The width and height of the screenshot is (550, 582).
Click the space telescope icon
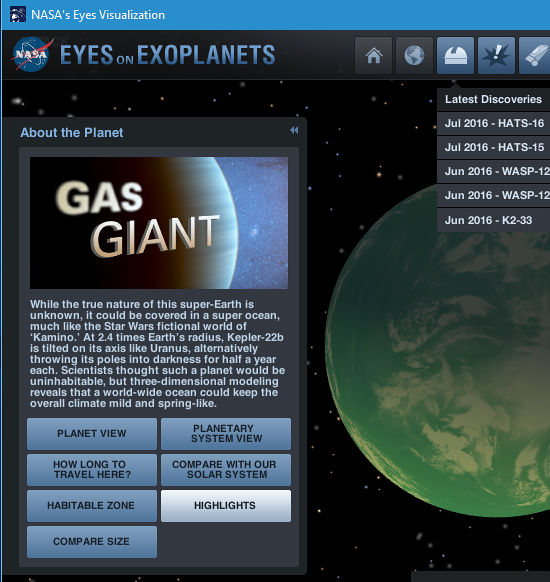(534, 55)
